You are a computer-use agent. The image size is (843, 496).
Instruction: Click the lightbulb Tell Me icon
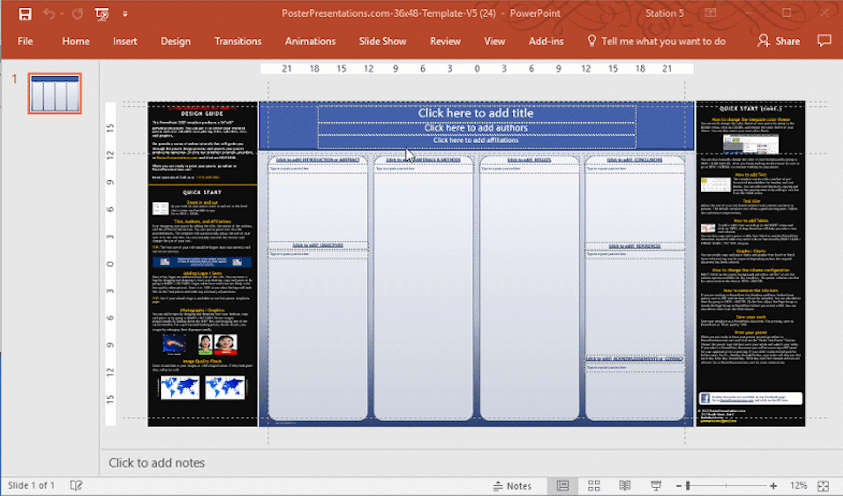(591, 41)
